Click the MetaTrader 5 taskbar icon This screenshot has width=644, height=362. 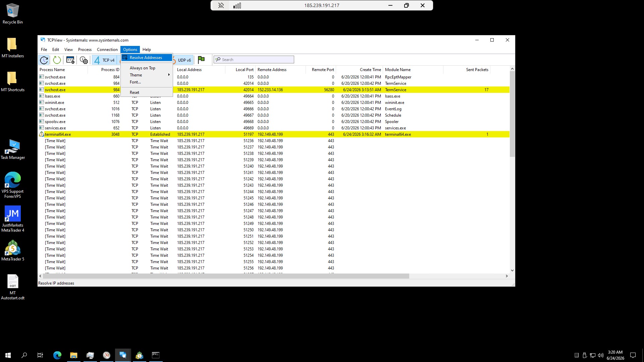tap(139, 355)
